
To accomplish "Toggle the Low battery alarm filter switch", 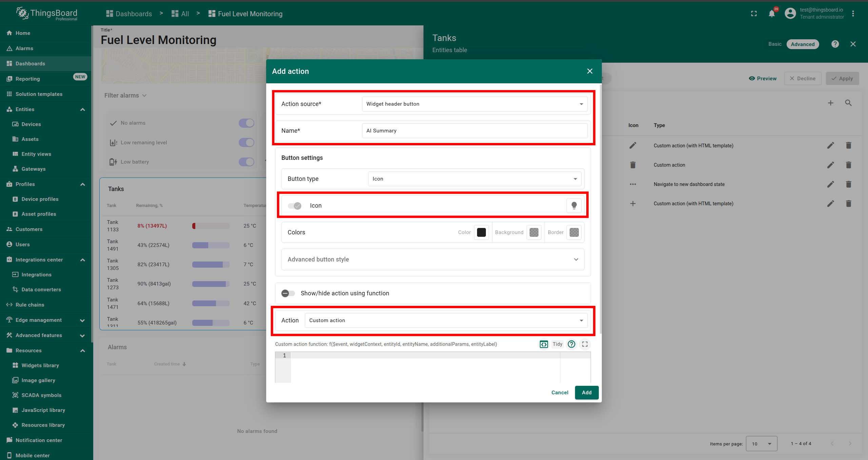I will [x=246, y=162].
